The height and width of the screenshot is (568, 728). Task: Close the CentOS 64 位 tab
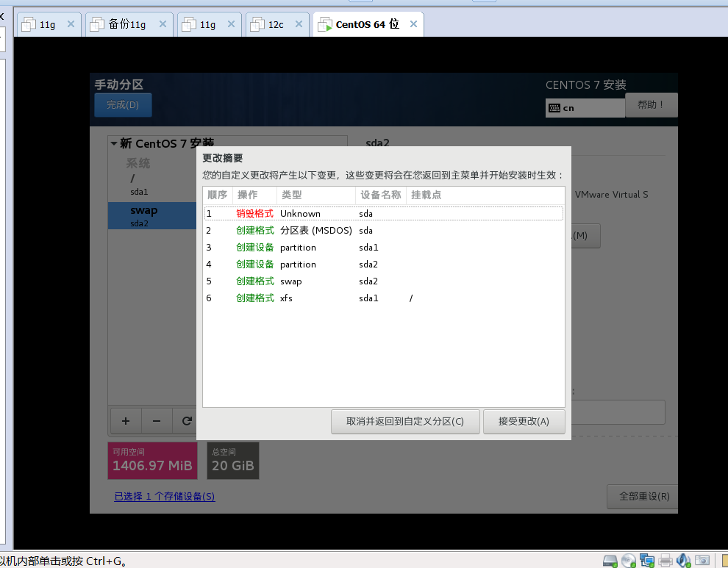[413, 24]
